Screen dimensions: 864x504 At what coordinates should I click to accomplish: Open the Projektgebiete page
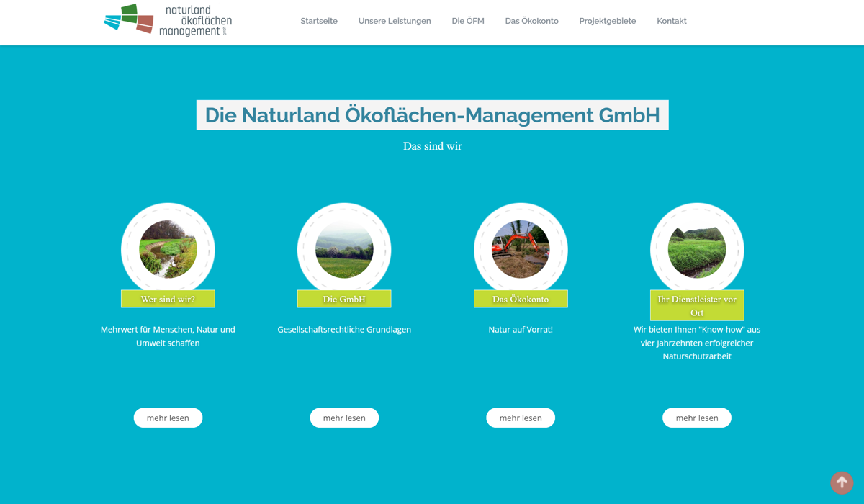[x=608, y=21]
